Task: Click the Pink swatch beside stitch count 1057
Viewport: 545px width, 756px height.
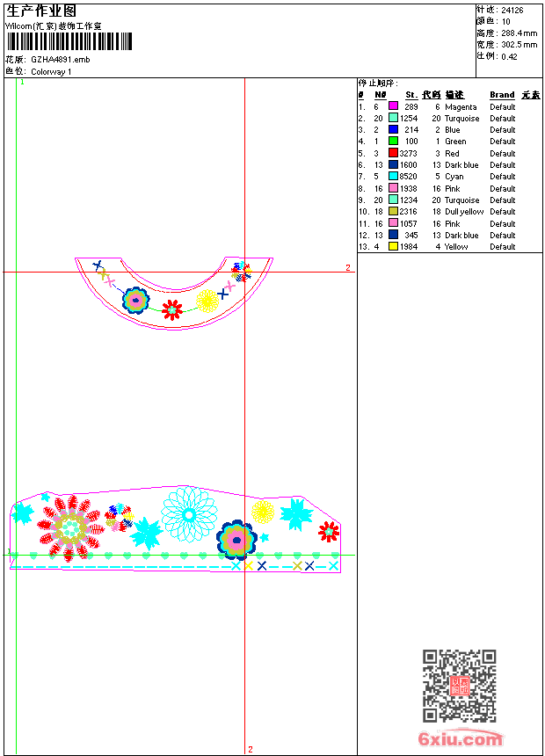Action: point(393,222)
